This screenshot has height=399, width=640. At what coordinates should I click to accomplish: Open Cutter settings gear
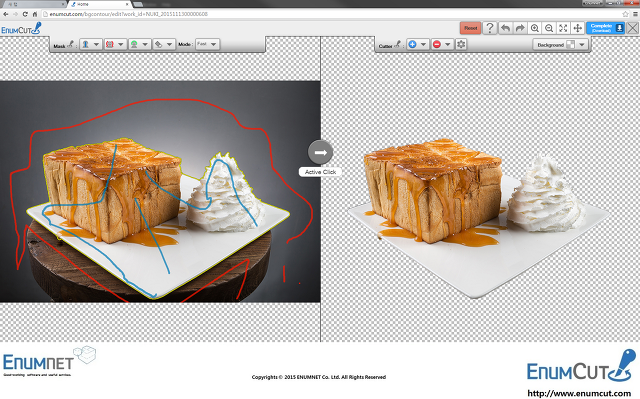point(461,44)
